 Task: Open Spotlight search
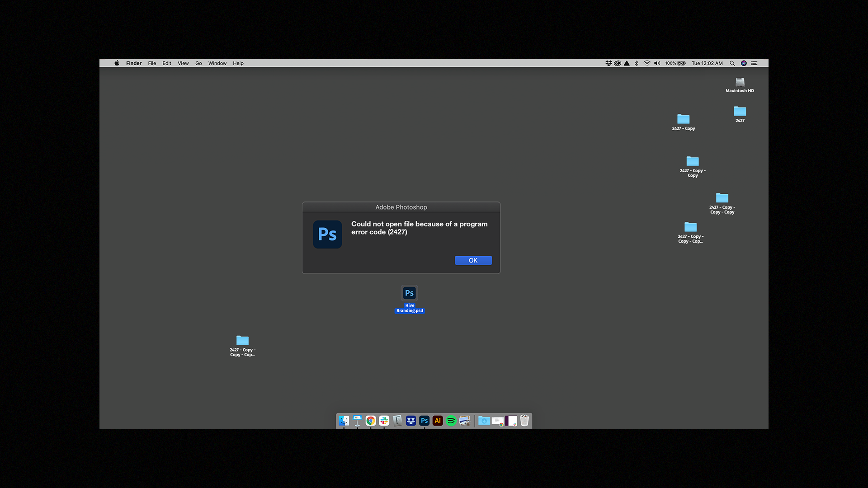pyautogui.click(x=732, y=63)
